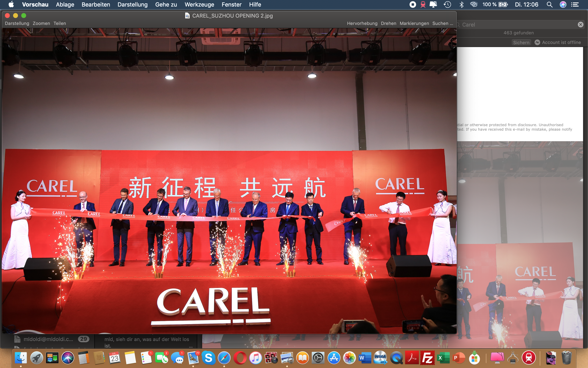Viewport: 588px width, 368px height.
Task: Open the Vorschau application menu
Action: [35, 4]
